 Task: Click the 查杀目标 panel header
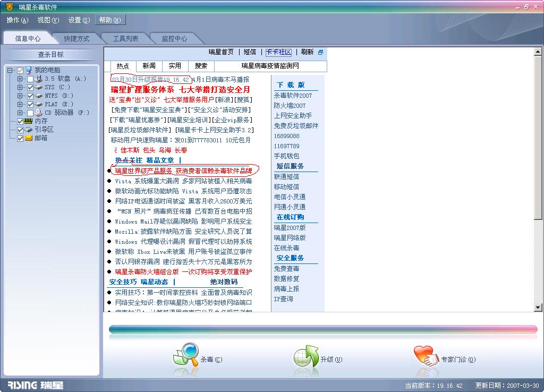coord(50,55)
